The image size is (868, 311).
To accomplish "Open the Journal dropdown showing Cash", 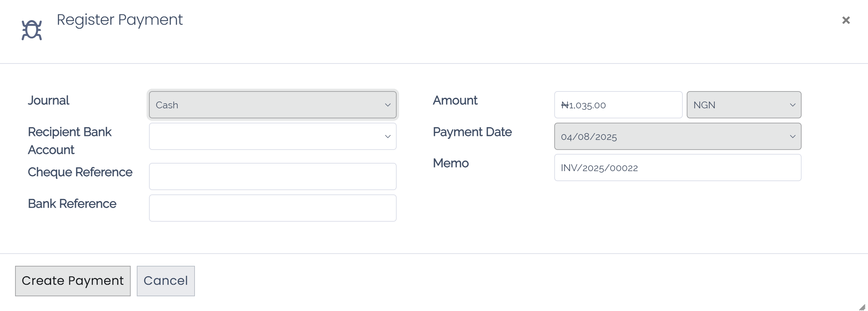I will [x=272, y=105].
